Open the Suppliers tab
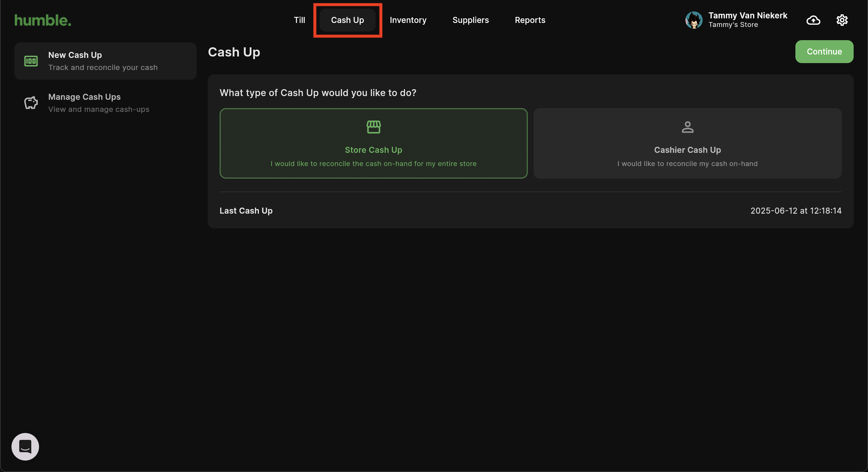 [470, 20]
